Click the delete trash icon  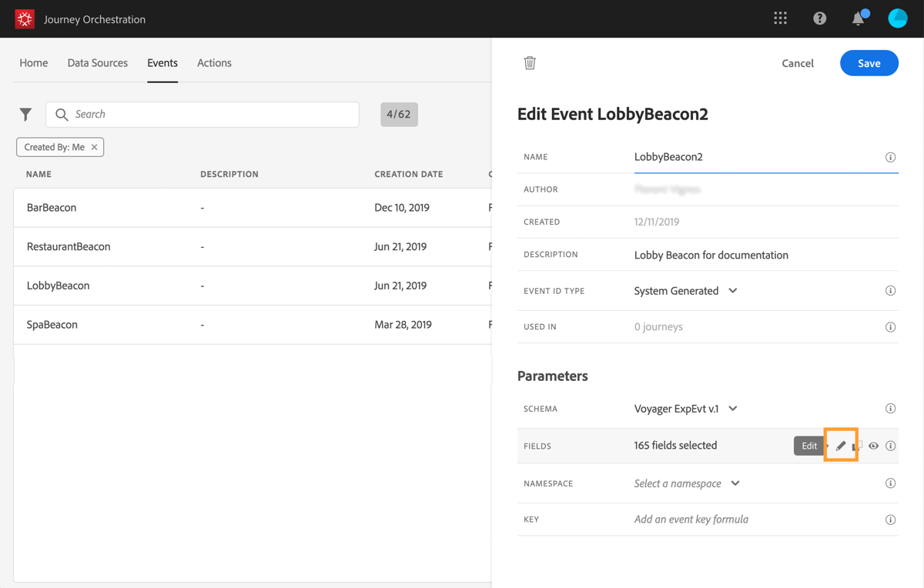click(x=530, y=63)
